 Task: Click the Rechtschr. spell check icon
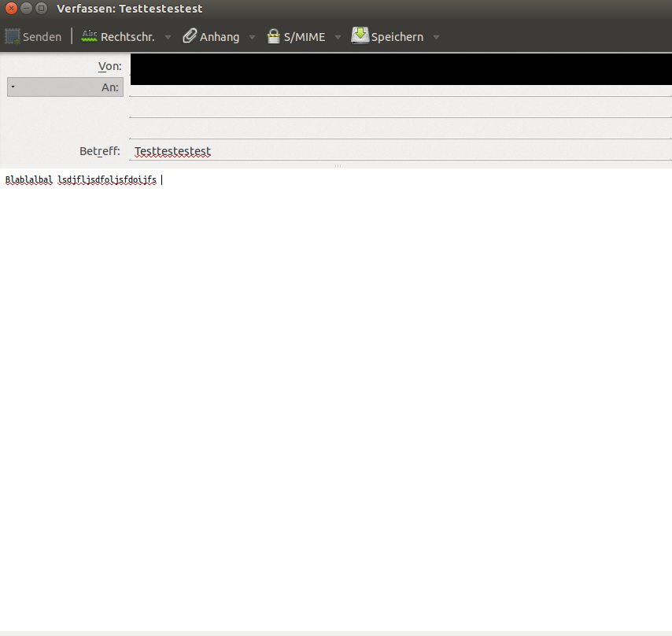pyautogui.click(x=89, y=36)
